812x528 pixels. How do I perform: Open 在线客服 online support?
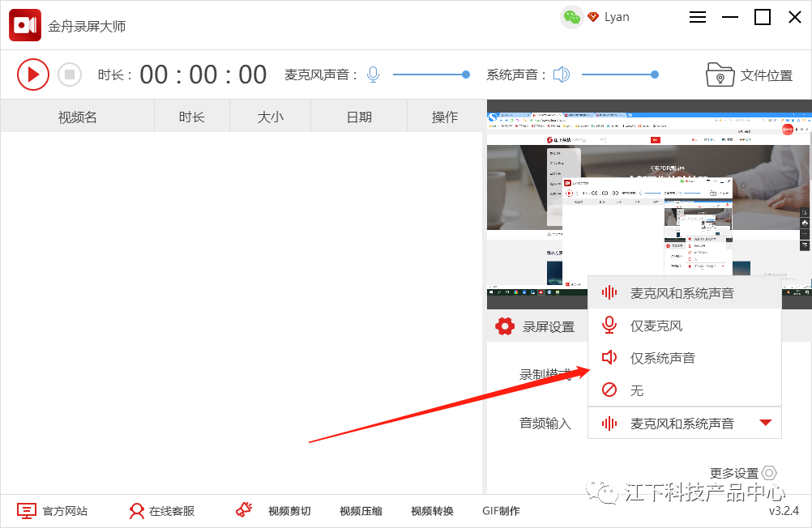tap(172, 511)
